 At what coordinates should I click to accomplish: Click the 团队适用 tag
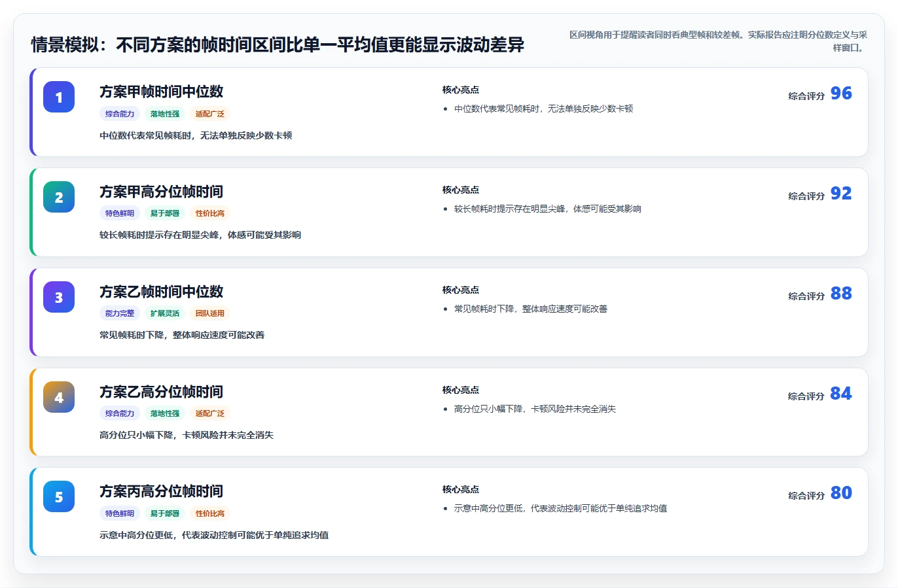pyautogui.click(x=210, y=313)
